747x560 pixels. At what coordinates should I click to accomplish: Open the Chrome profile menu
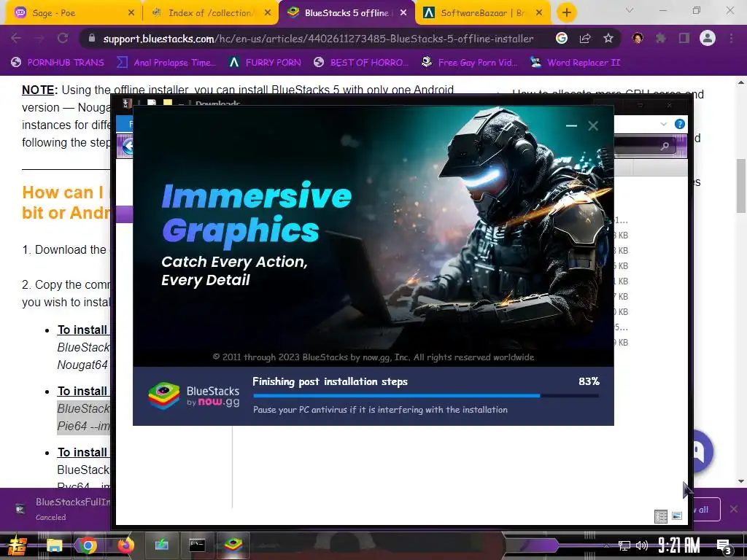point(708,39)
